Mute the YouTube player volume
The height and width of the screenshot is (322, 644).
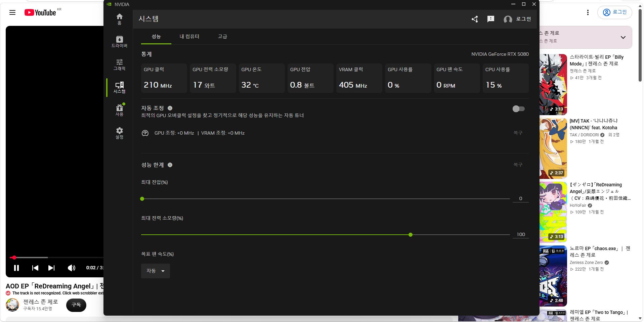[x=71, y=268]
